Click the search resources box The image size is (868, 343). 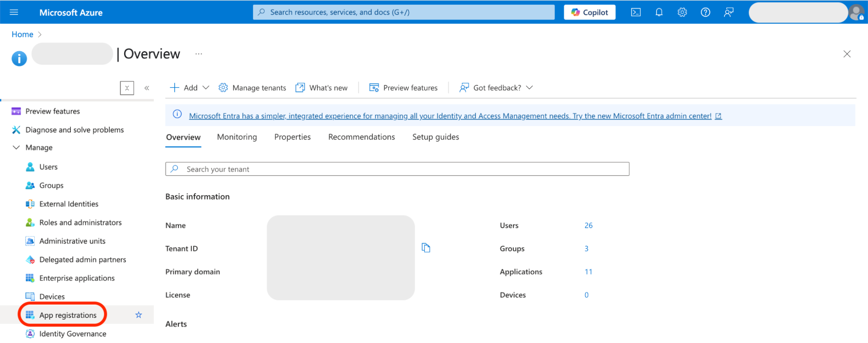[404, 12]
